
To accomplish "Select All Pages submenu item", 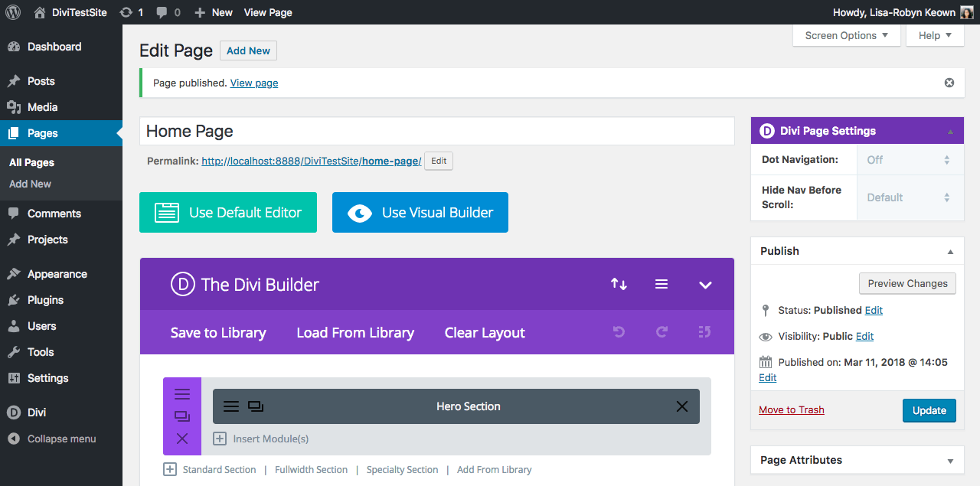I will [31, 162].
